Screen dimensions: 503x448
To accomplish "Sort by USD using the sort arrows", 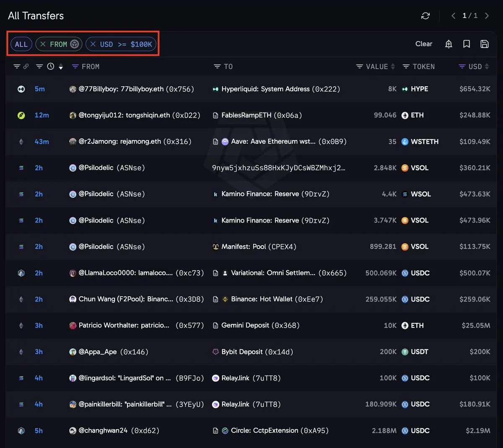I will pyautogui.click(x=487, y=67).
